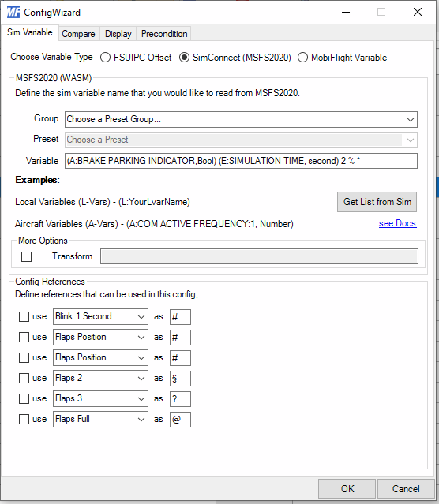This screenshot has width=439, height=504.
Task: Select FSUIPC Offset variable type
Action: [x=136, y=58]
